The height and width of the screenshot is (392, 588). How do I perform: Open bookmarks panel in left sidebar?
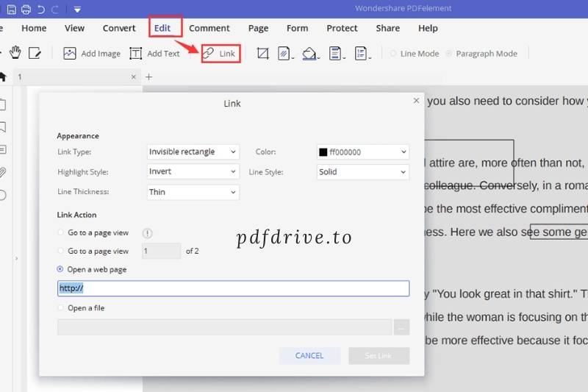(3, 127)
